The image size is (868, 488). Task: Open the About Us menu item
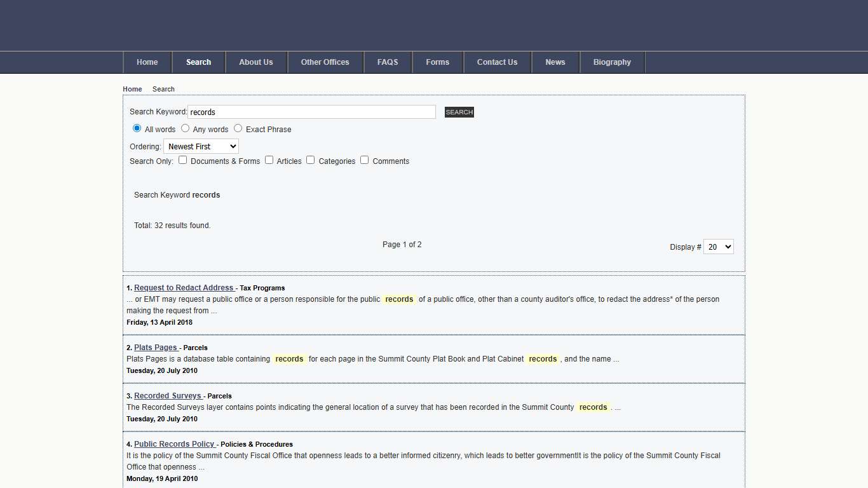(x=256, y=62)
